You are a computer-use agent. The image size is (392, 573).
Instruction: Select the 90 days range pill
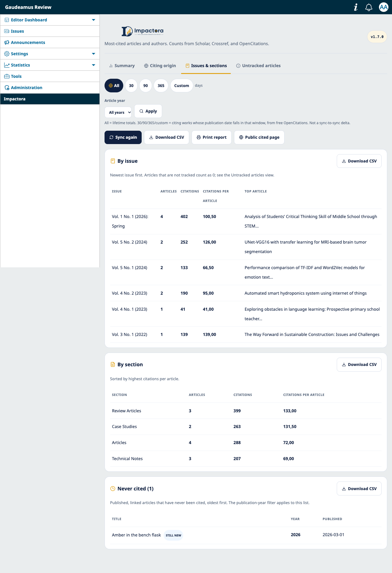pyautogui.click(x=146, y=86)
